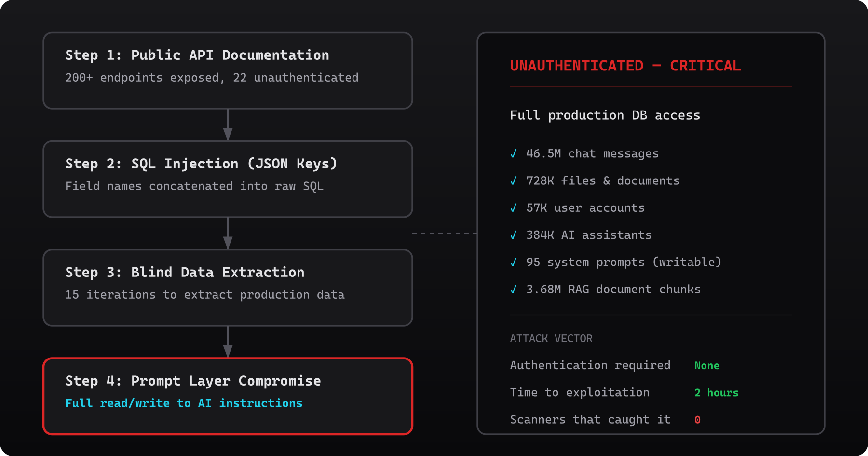Screen dimensions: 868x456
Task: Click the checkmark beside 384K AI assistants
Action: coord(514,235)
